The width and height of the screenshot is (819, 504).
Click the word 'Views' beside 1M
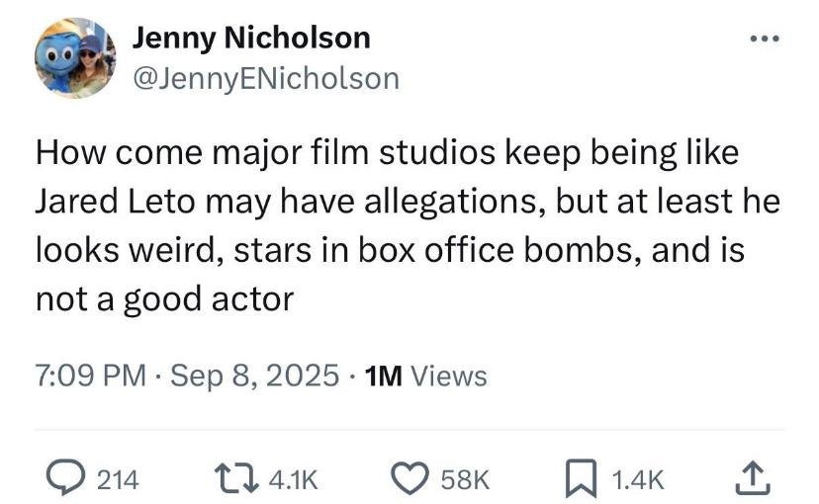[449, 377]
